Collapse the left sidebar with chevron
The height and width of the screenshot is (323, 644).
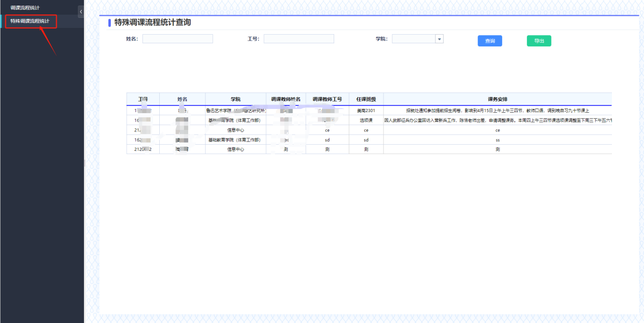pos(81,12)
